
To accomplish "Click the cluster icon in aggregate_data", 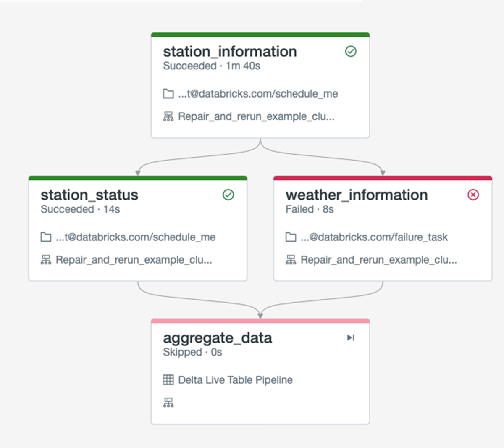I will pos(168,403).
